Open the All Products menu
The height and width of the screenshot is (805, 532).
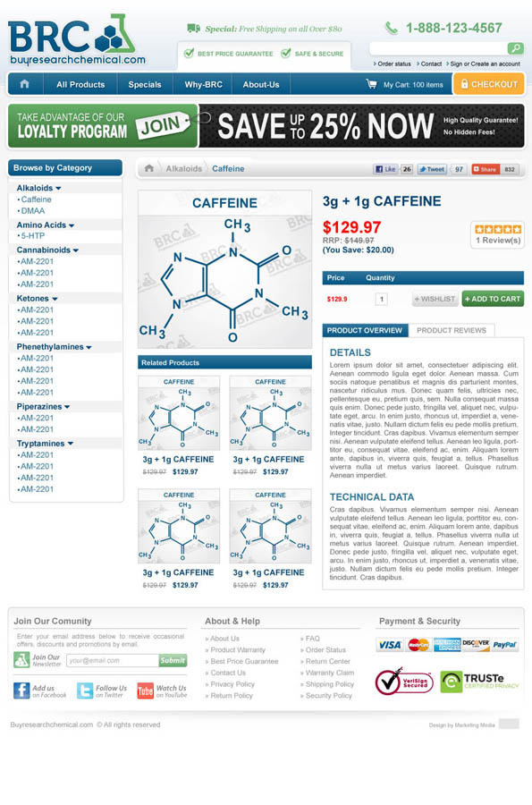point(80,84)
